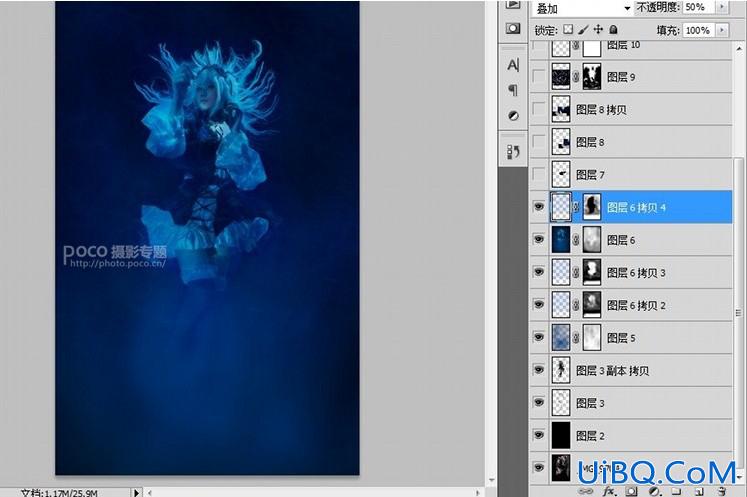Viewport: 747px width, 497px height.
Task: Show hidden layer 图层 9
Action: 539,77
